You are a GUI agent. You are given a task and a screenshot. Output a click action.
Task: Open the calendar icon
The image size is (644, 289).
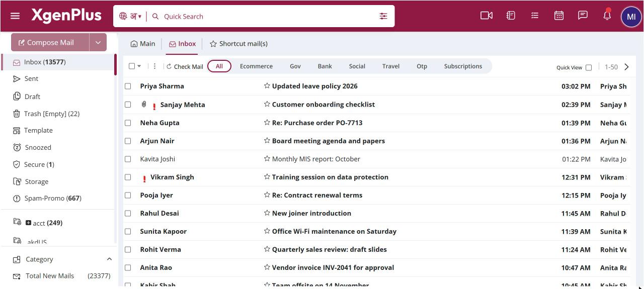[558, 16]
